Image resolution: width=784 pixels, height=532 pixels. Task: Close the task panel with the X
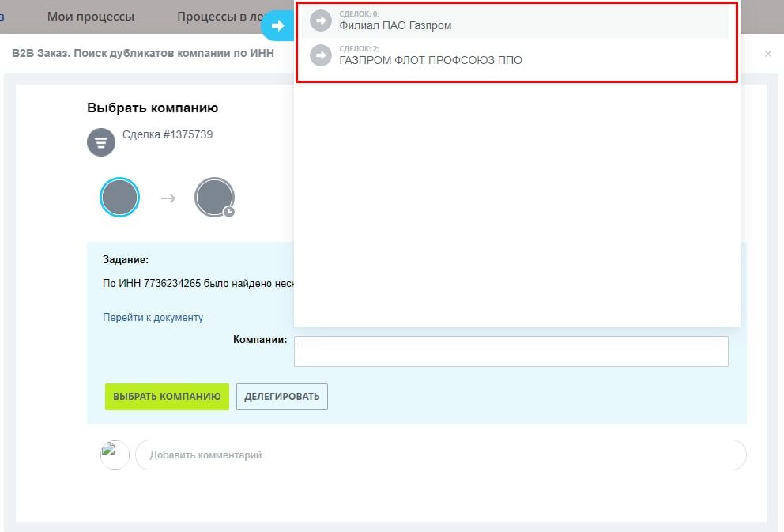tap(768, 54)
